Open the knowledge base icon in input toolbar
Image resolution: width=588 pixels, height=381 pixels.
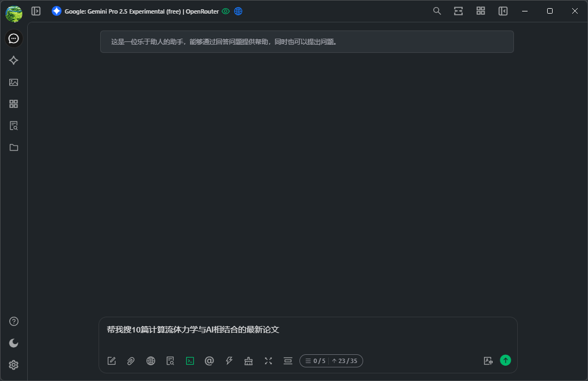170,361
